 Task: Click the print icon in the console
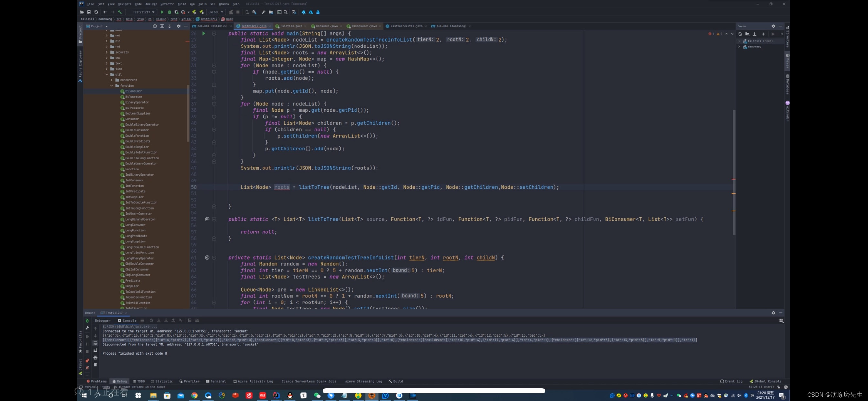pos(95,357)
